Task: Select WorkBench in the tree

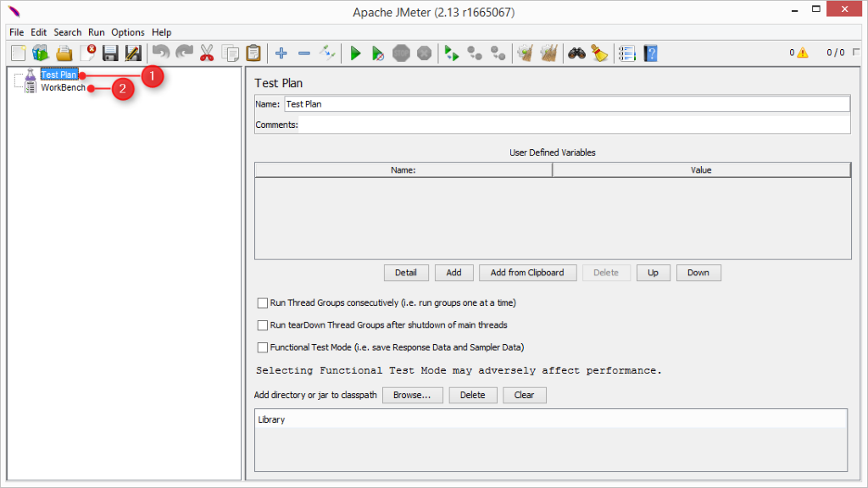Action: pyautogui.click(x=63, y=87)
